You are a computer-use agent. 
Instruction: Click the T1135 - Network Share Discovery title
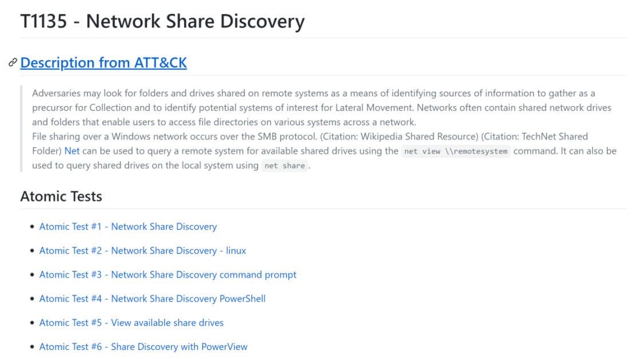(162, 21)
